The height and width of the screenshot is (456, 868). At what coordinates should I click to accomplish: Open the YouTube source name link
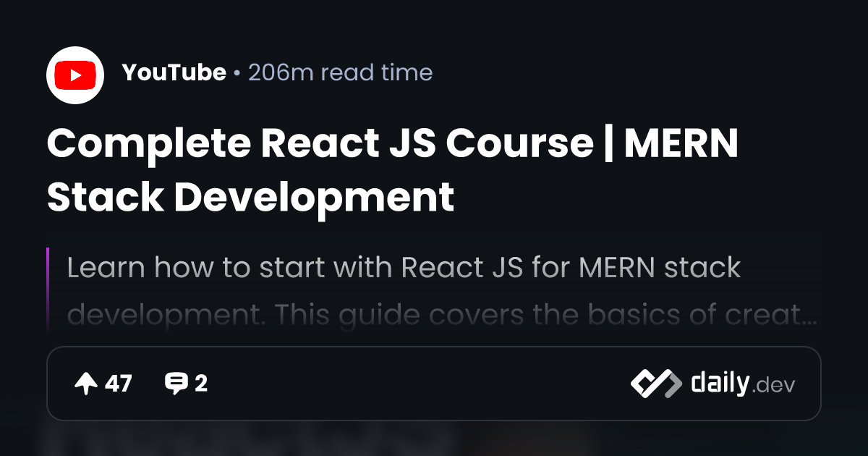tap(174, 72)
